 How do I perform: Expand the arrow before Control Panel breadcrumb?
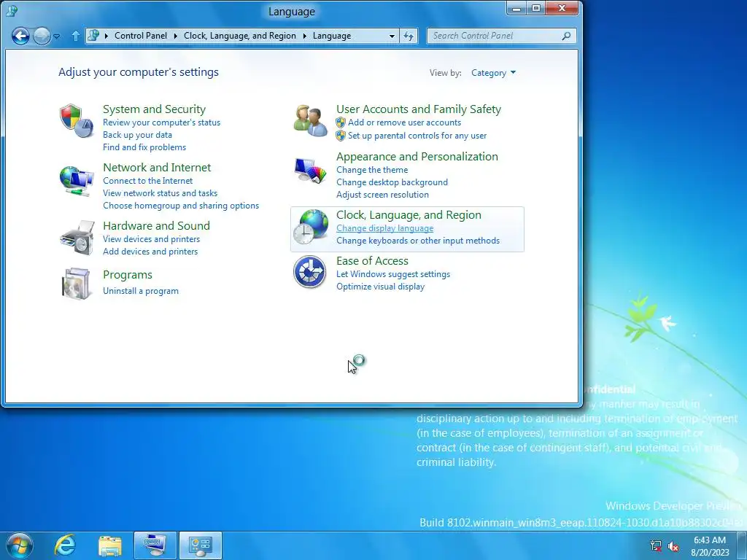(106, 36)
